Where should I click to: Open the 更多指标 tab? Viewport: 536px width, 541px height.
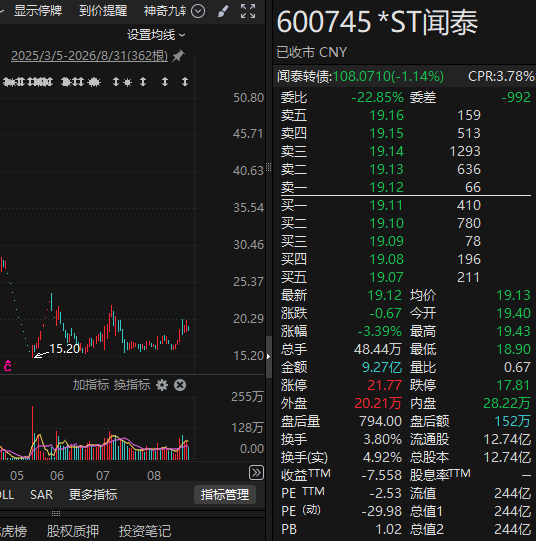point(93,495)
